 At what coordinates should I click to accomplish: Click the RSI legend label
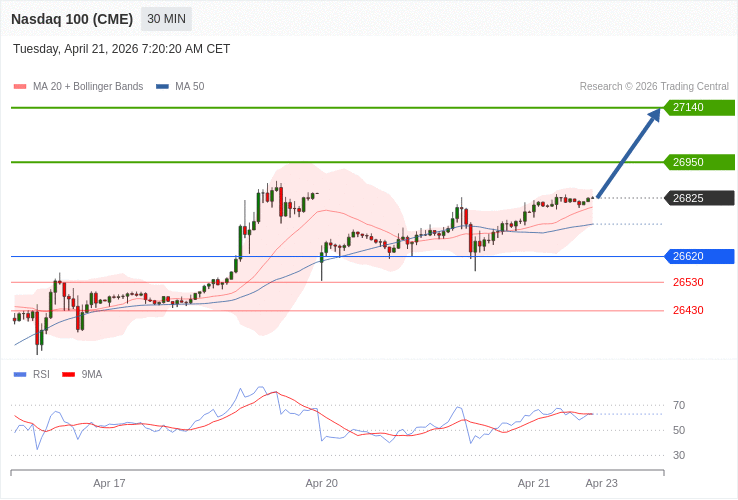[41, 375]
